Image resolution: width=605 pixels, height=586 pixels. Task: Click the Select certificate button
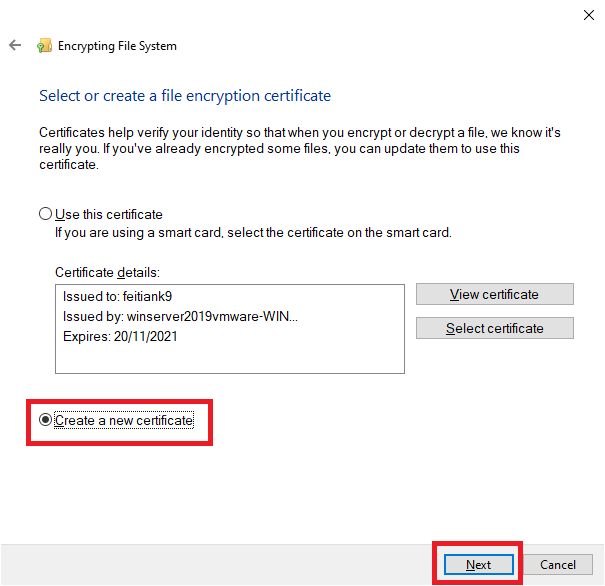pos(495,328)
